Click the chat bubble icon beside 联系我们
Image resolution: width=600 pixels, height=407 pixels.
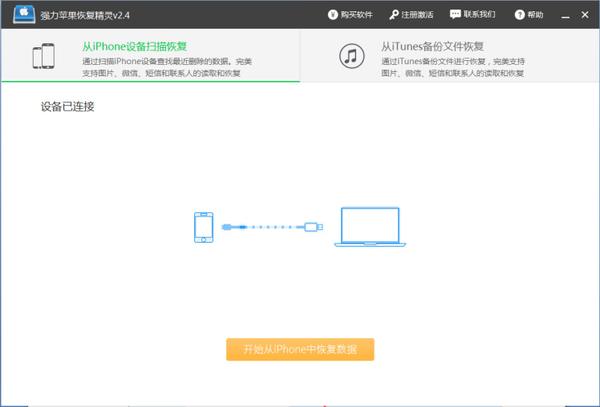[455, 15]
